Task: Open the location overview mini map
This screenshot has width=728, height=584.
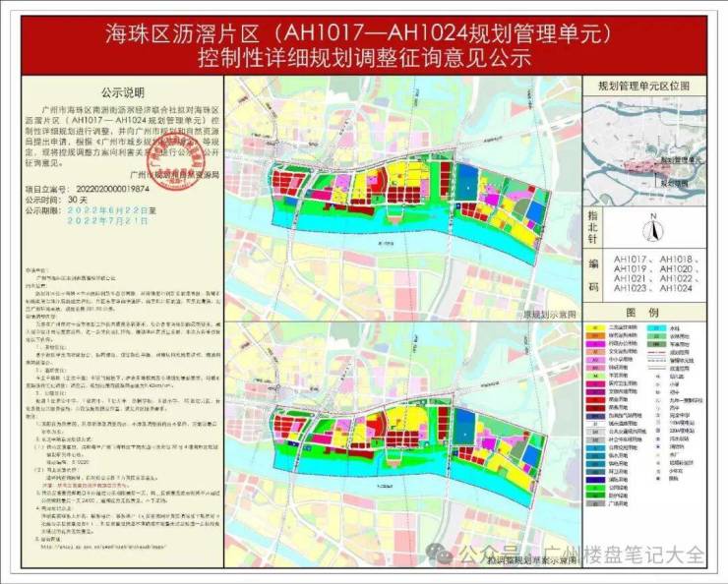Action: [x=644, y=150]
